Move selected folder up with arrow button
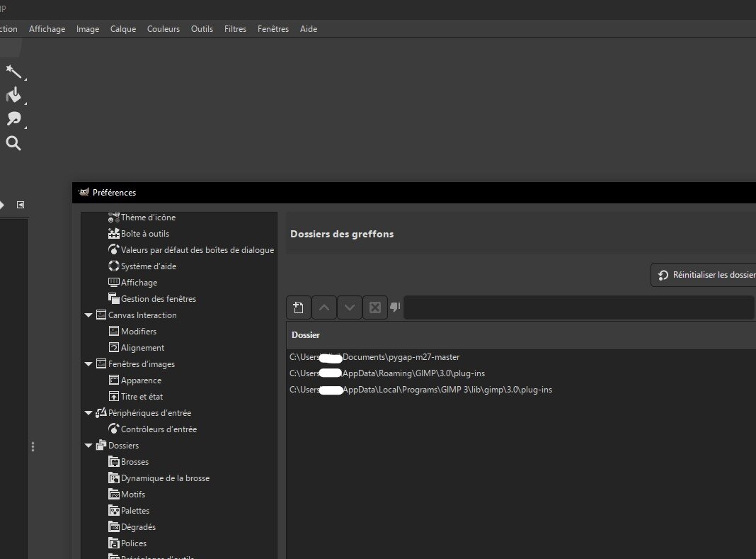This screenshot has height=559, width=756. point(324,307)
